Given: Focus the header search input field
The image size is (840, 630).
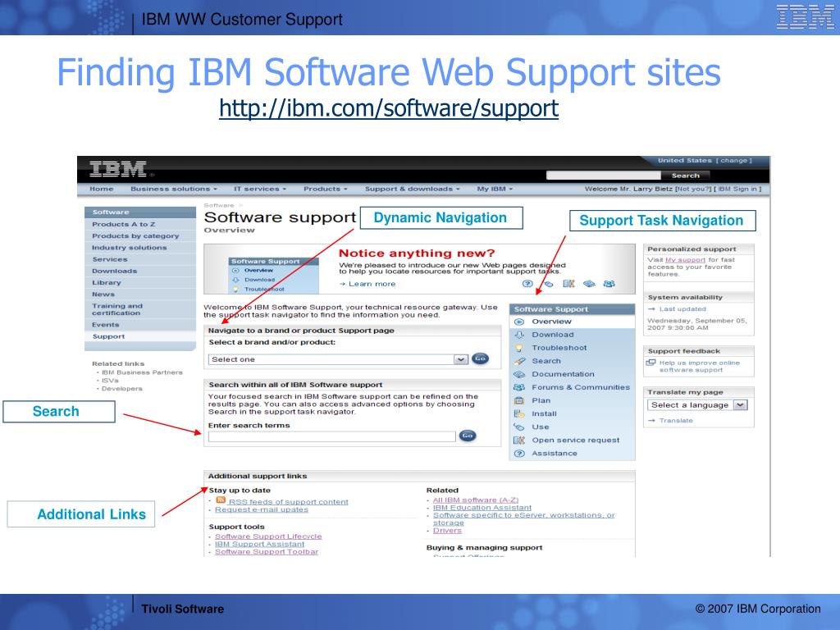Looking at the screenshot, I should 603,176.
